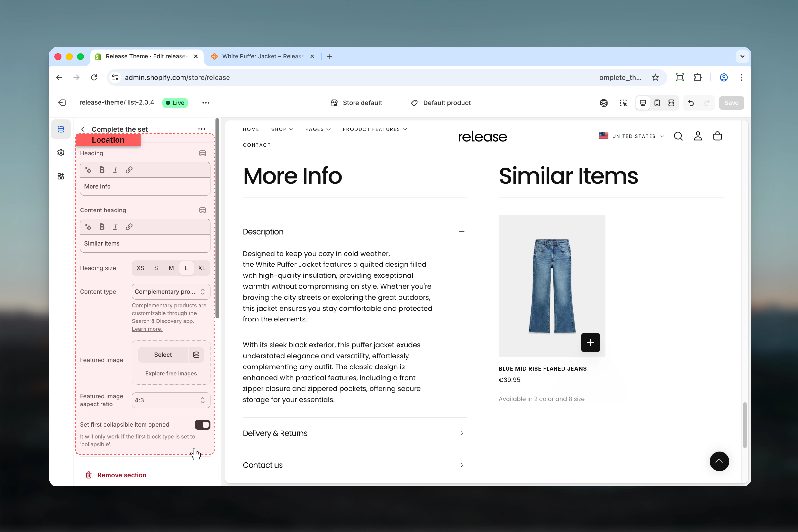This screenshot has height=532, width=798.
Task: Switch to mobile preview mode
Action: coord(657,103)
